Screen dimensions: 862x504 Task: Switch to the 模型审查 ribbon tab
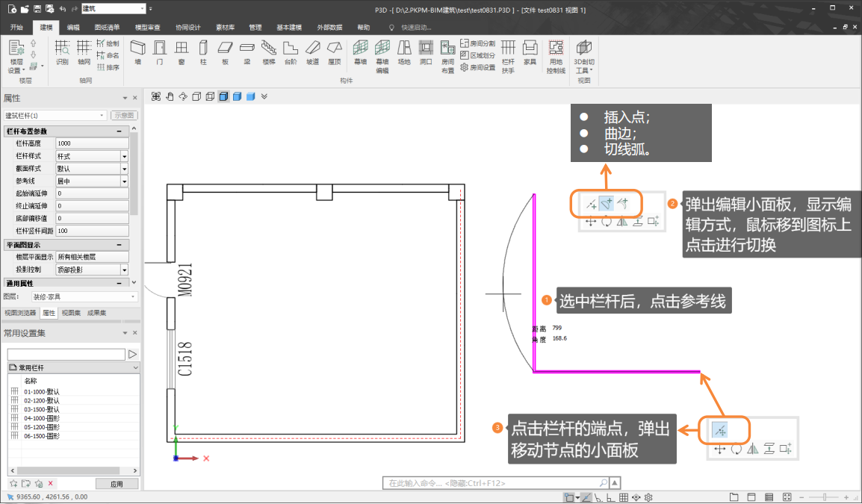[147, 27]
